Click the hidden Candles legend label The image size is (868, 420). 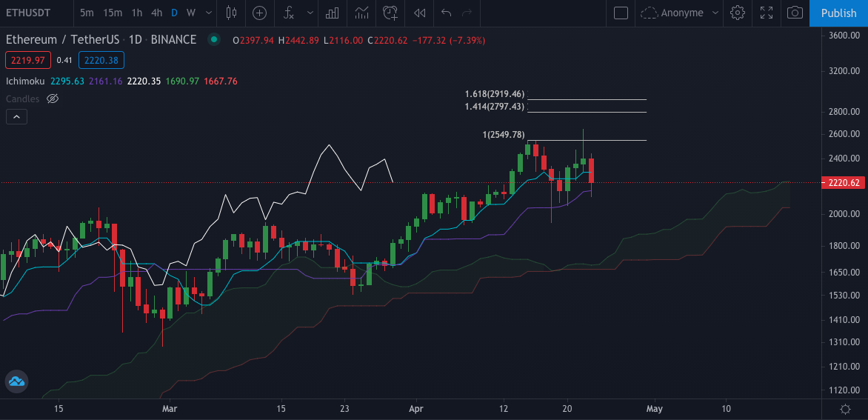23,99
